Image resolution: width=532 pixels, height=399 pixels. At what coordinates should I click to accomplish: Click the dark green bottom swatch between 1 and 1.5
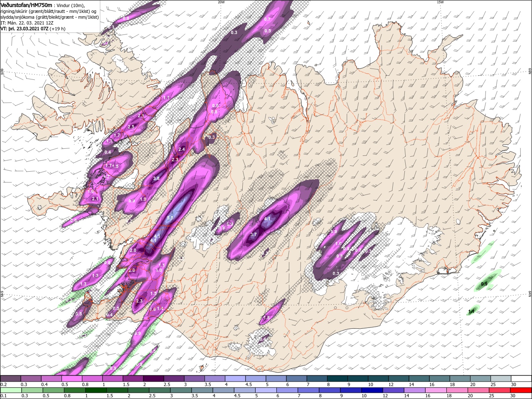(x=96, y=390)
